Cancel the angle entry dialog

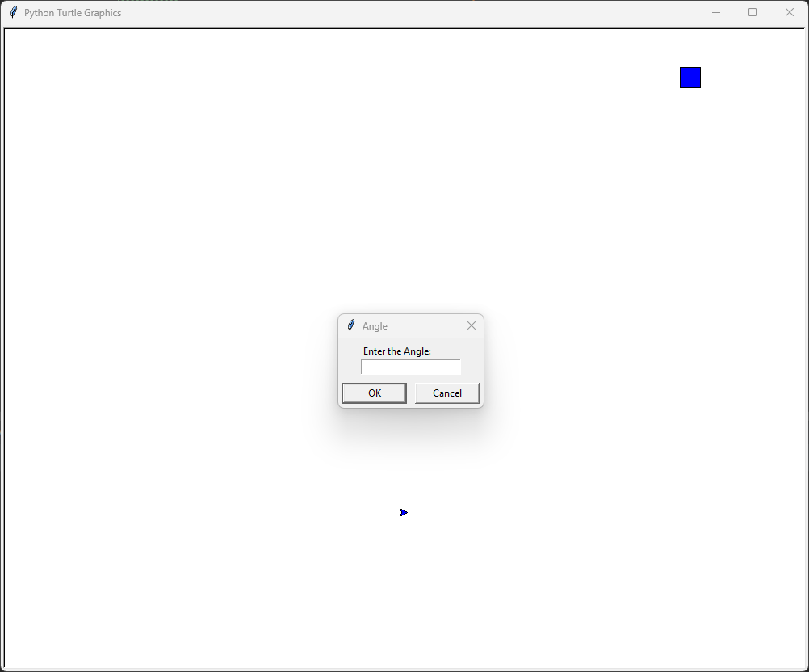(446, 393)
